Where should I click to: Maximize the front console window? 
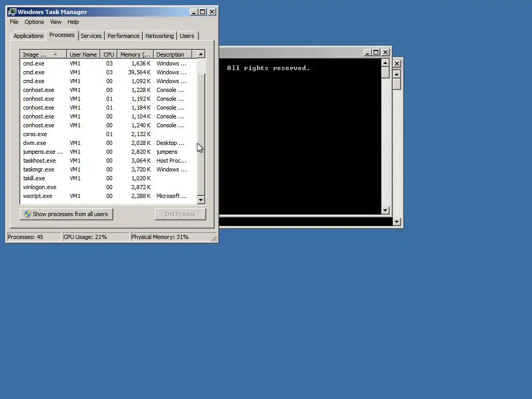376,52
